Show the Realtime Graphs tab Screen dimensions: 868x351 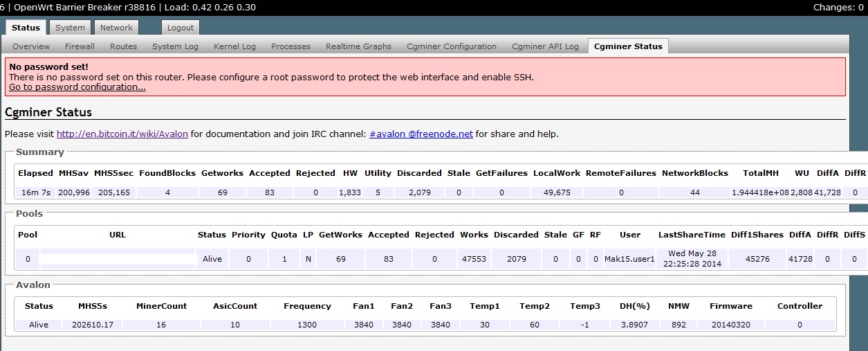[x=358, y=46]
